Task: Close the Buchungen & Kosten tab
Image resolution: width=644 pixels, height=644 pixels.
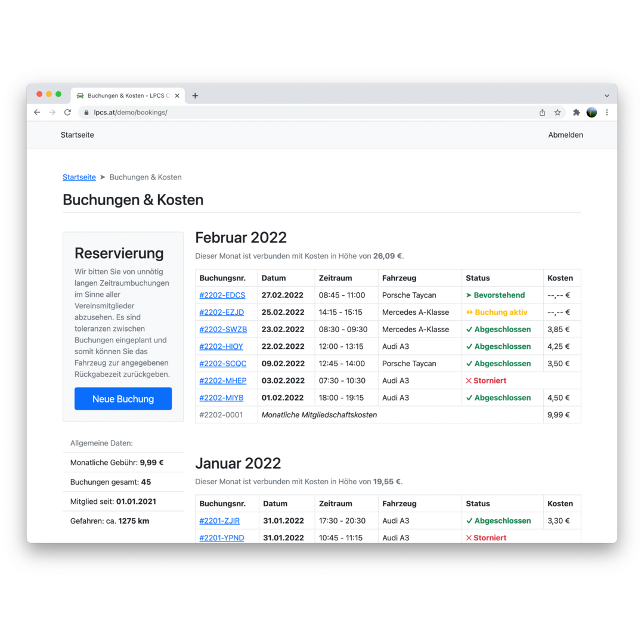Action: (x=177, y=95)
